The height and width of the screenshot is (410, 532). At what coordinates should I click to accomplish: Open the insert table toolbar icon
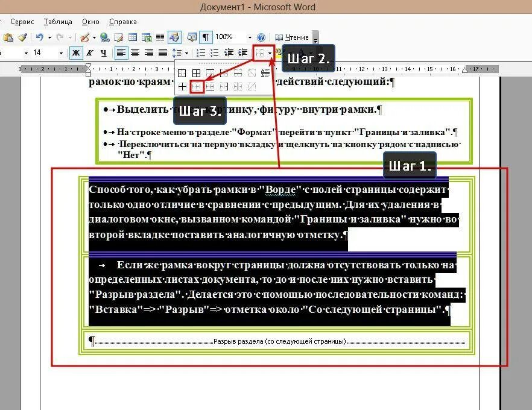click(134, 36)
